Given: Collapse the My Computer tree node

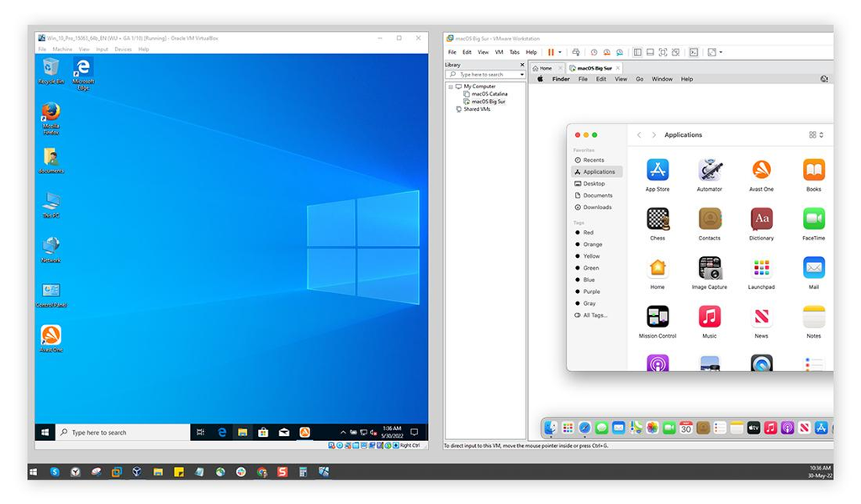Looking at the screenshot, I should 451,87.
